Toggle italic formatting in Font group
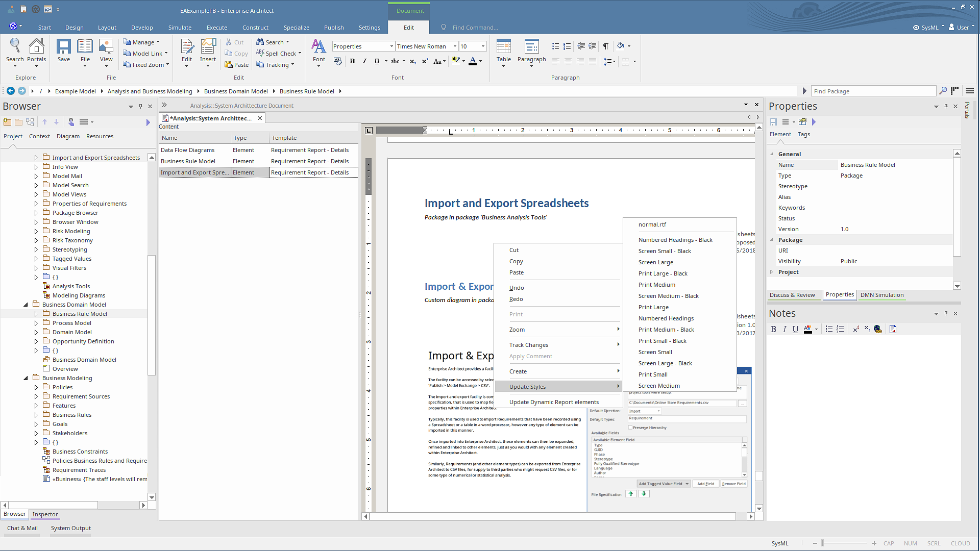Viewport: 980px width, 551px height. pos(364,61)
